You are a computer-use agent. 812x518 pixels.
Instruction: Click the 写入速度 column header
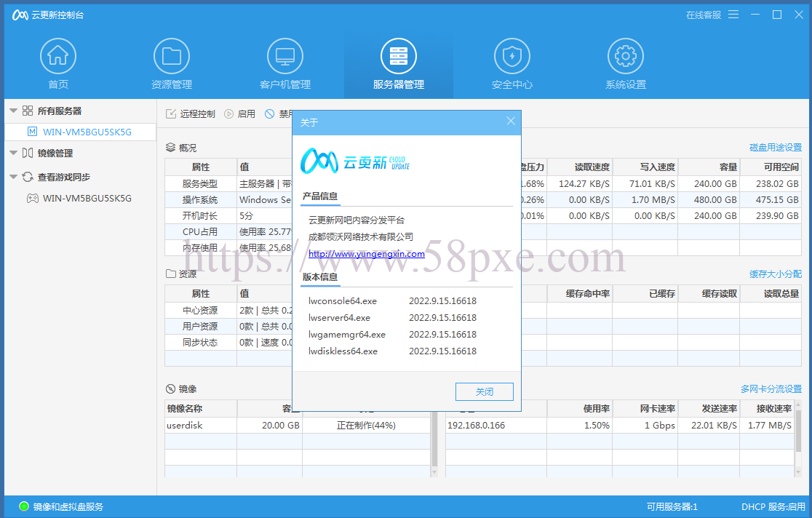pyautogui.click(x=645, y=167)
